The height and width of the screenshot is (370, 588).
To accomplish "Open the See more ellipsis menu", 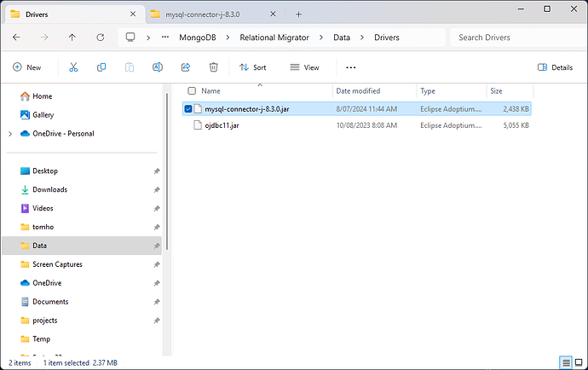I will coord(350,67).
